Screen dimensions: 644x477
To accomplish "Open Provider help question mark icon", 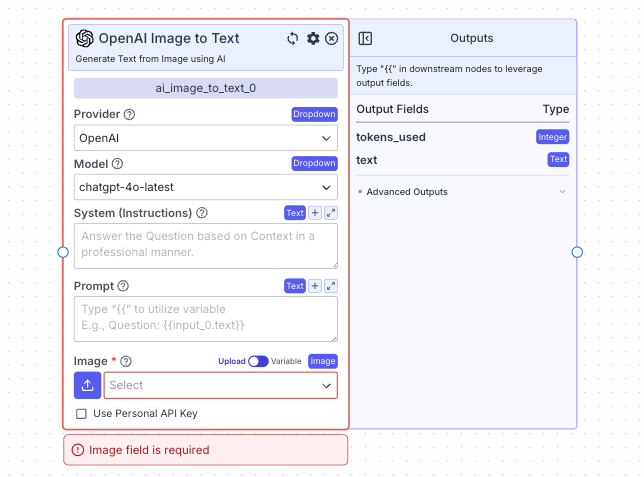I will click(x=129, y=114).
